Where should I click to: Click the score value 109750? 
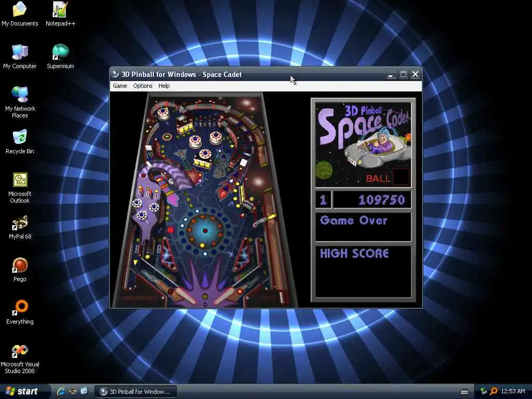click(382, 200)
